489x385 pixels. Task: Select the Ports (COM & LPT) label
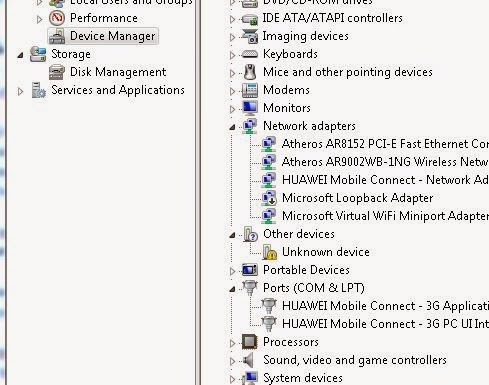tap(314, 288)
